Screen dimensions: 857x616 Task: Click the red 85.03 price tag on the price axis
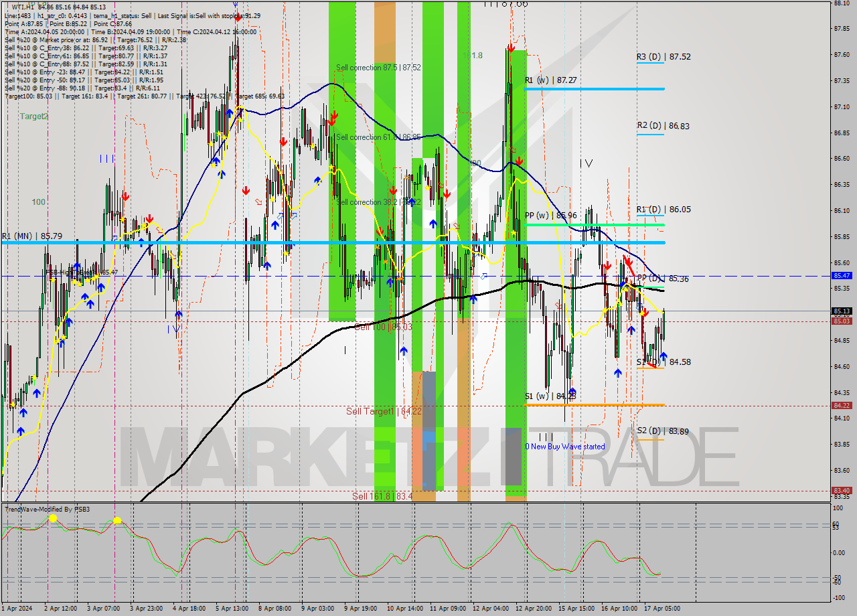coord(842,321)
